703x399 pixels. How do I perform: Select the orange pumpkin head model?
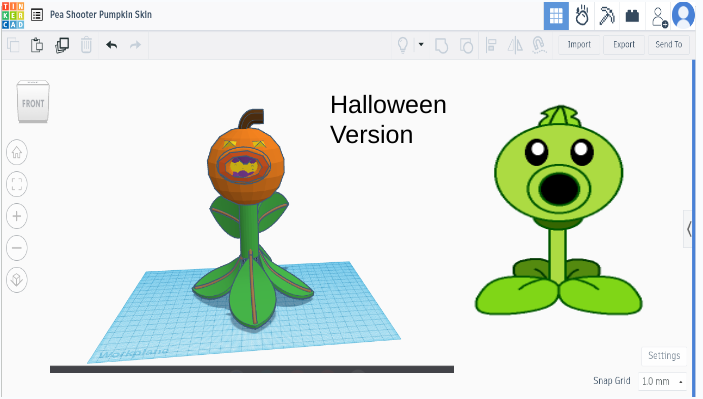[246, 165]
